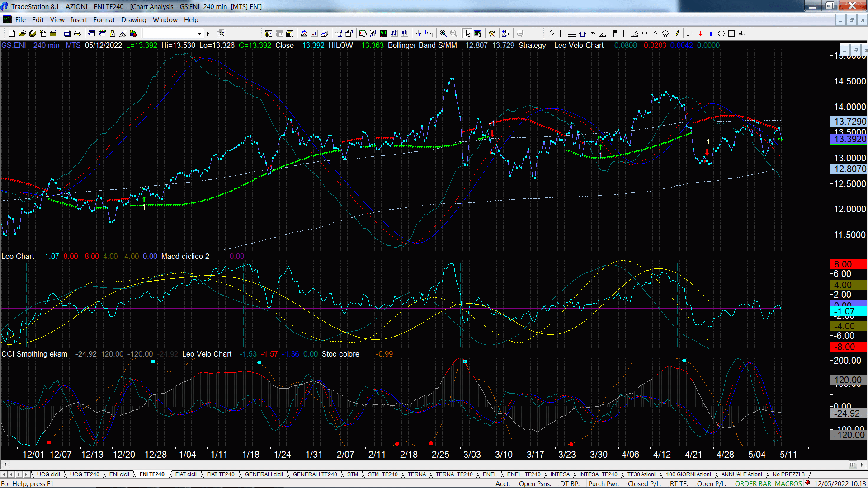
Task: Click the Zoom in magnifier
Action: coord(443,33)
